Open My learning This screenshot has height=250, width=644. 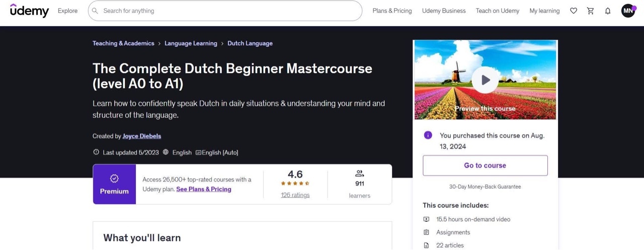544,11
